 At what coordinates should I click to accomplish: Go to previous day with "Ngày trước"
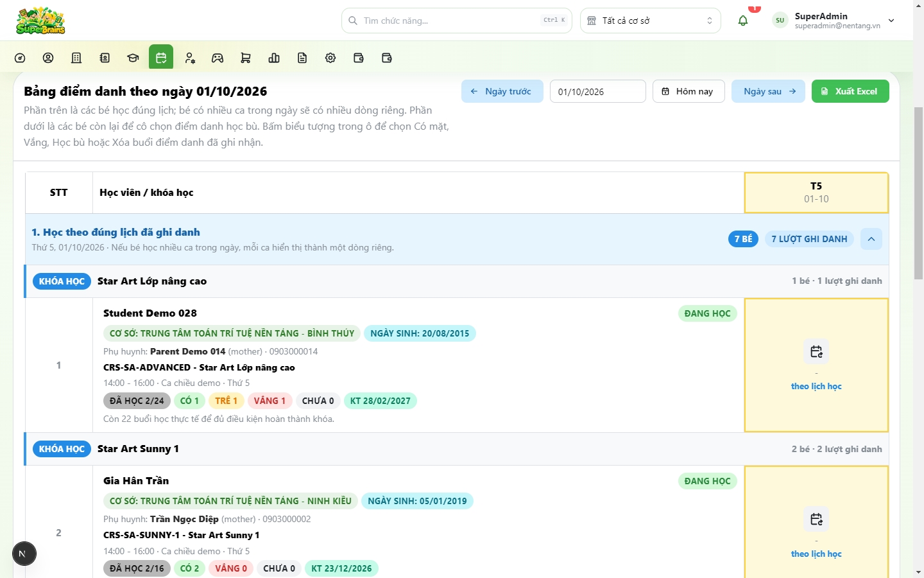click(502, 91)
